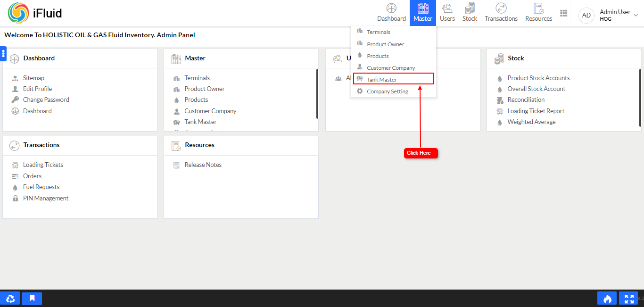Open Fuel Requests link
The width and height of the screenshot is (644, 307).
pyautogui.click(x=41, y=187)
